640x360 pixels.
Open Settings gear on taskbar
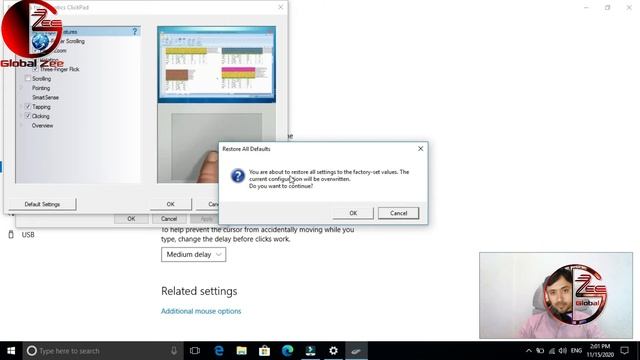(x=333, y=351)
